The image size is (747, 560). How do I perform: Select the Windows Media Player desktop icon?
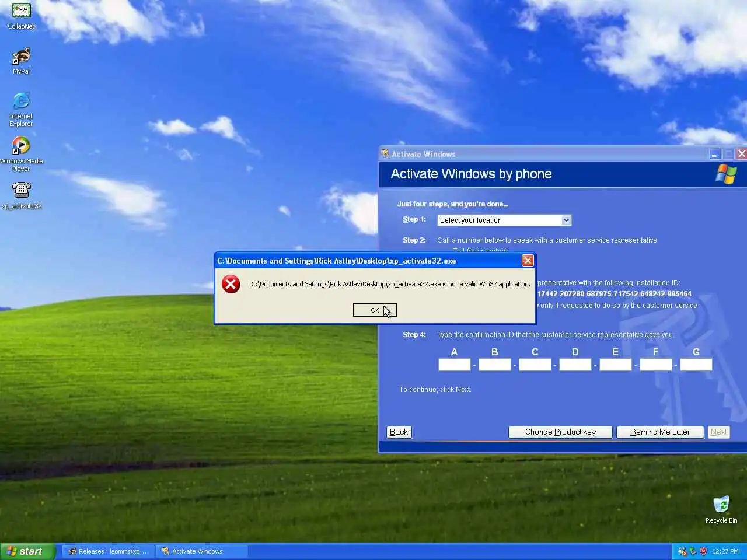(x=21, y=154)
